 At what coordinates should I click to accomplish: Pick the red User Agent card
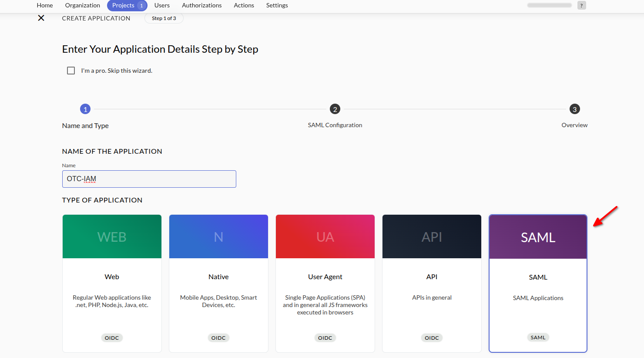click(325, 283)
